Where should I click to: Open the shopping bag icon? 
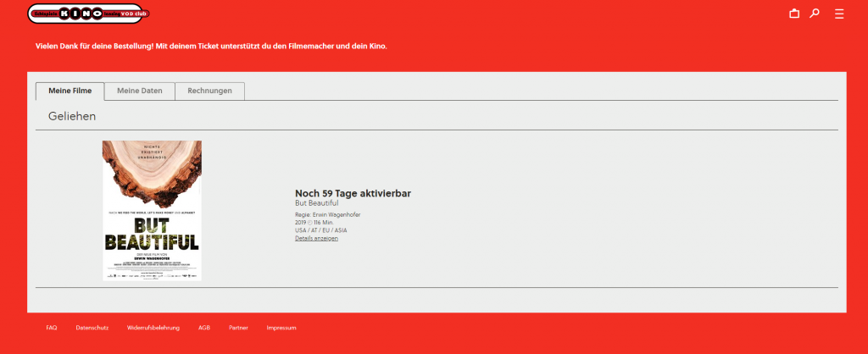point(794,14)
